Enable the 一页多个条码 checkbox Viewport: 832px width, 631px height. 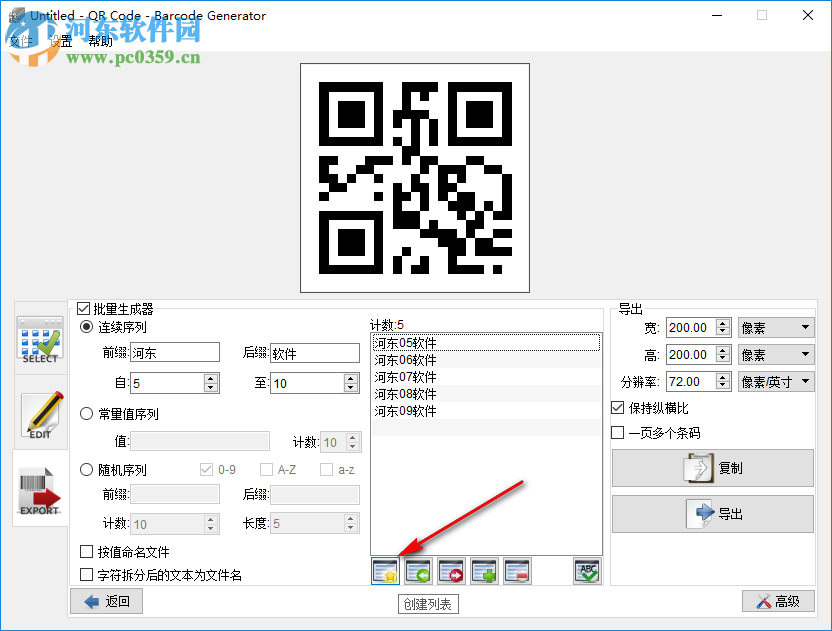click(618, 432)
